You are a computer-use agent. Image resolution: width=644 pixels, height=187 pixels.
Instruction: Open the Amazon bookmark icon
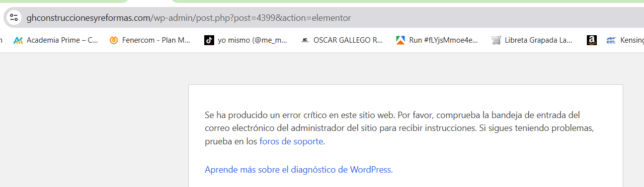[591, 41]
